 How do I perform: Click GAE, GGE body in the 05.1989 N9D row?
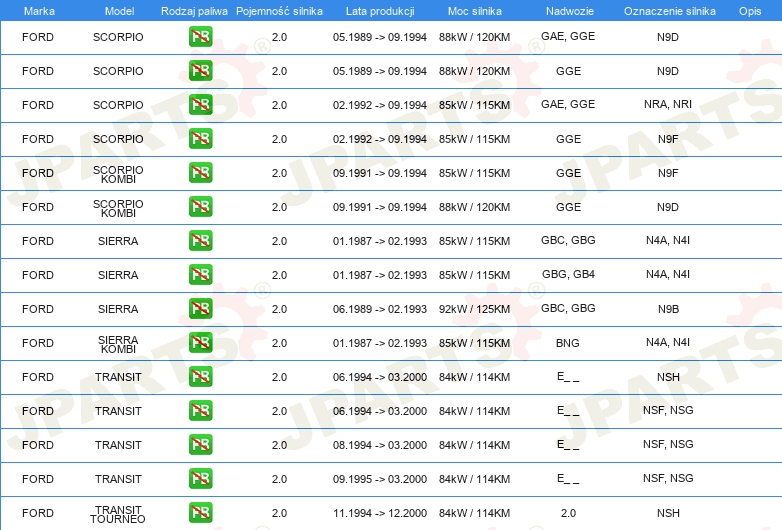[x=568, y=36]
